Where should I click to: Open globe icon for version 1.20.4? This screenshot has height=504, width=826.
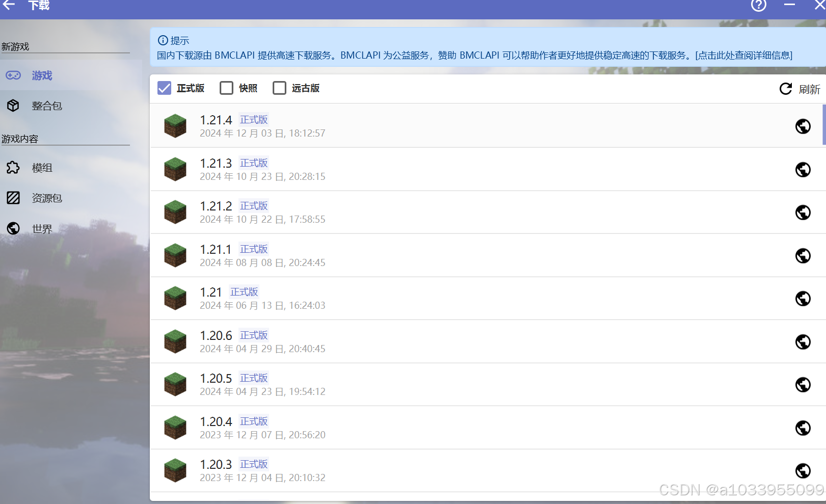803,428
